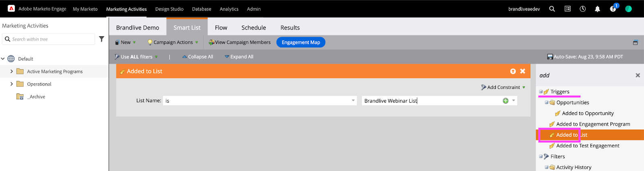Click the Engagement Map button

tap(301, 42)
